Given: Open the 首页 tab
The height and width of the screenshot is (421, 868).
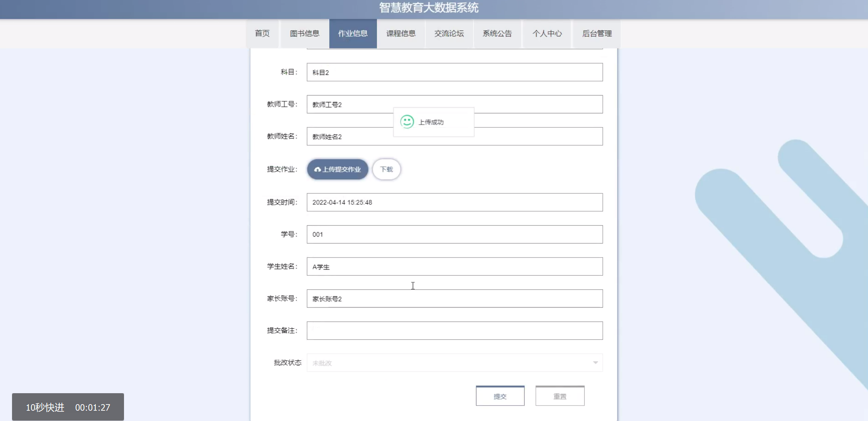Looking at the screenshot, I should click(262, 33).
